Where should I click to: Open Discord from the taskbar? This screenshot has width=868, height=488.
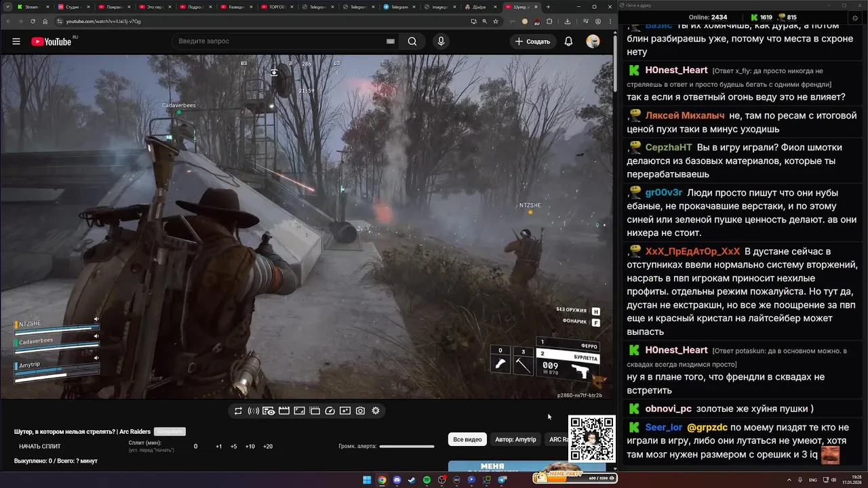pyautogui.click(x=397, y=480)
